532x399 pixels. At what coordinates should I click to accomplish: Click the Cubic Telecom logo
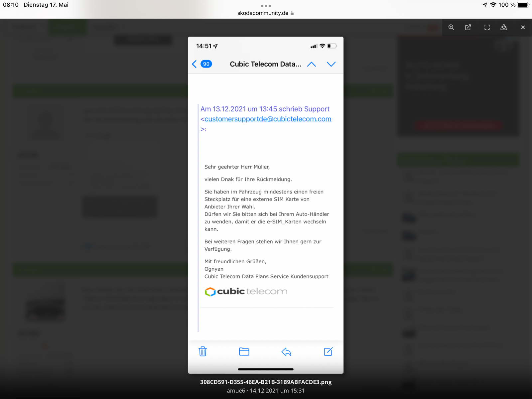click(246, 292)
